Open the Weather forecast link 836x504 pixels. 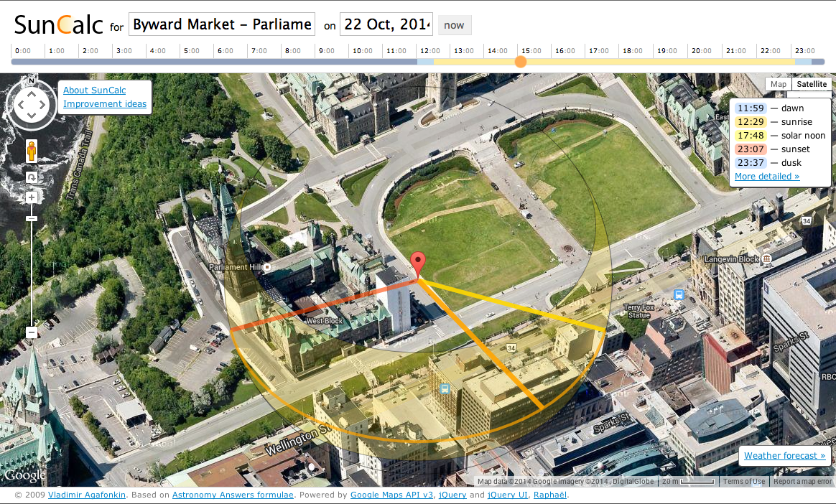[x=784, y=455]
